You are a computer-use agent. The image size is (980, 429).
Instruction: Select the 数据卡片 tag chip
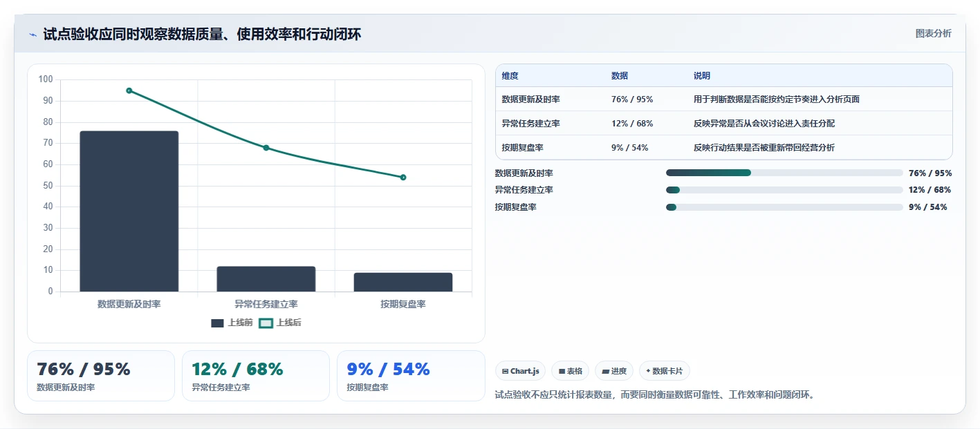coord(665,371)
